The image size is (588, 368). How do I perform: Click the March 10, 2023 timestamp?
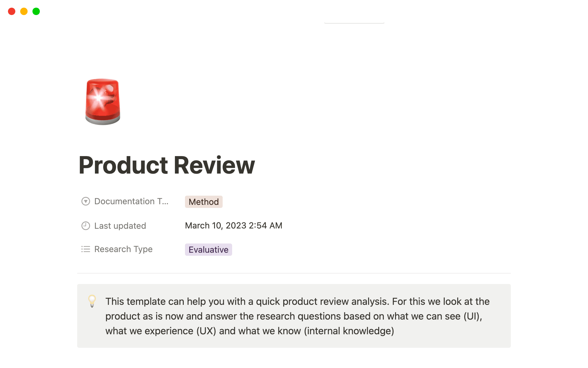point(233,225)
